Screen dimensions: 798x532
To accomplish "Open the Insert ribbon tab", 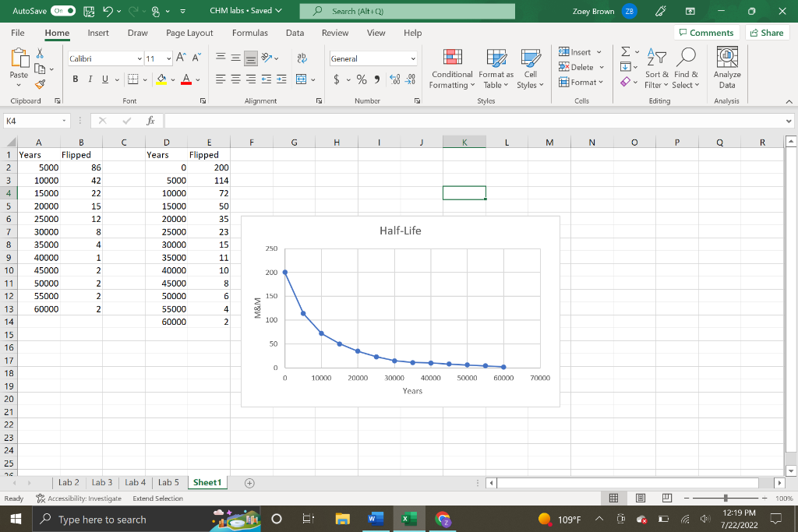I will click(x=97, y=33).
